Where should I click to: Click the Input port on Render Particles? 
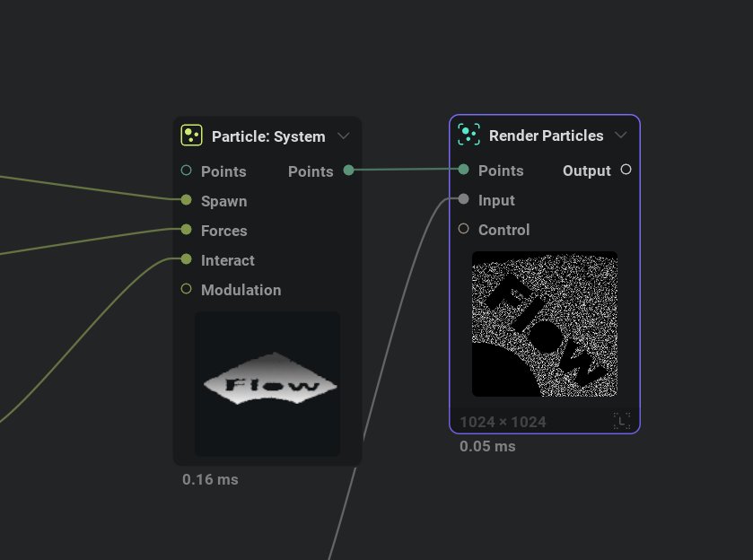click(x=463, y=199)
